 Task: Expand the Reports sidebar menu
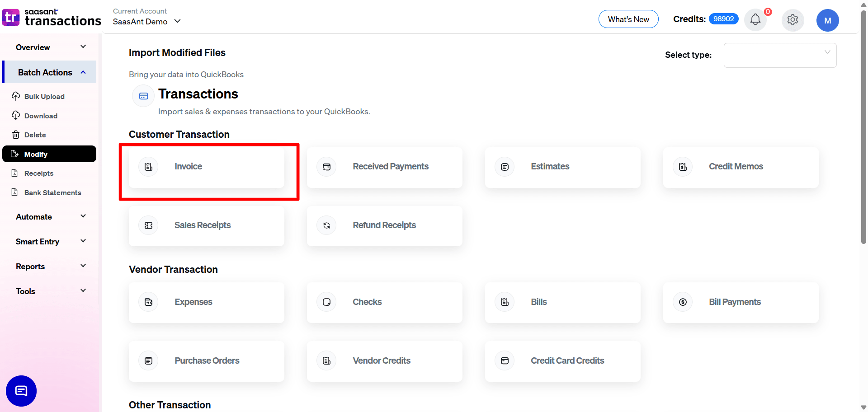(50, 267)
